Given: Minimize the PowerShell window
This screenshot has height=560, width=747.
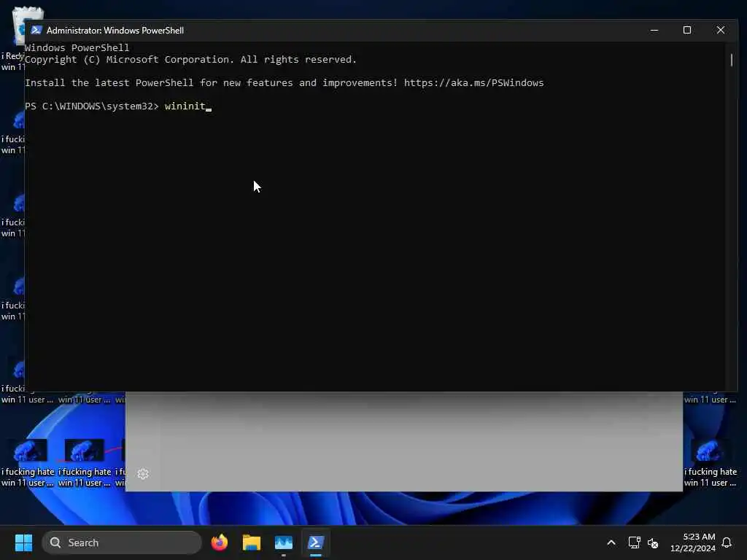Looking at the screenshot, I should click(654, 30).
